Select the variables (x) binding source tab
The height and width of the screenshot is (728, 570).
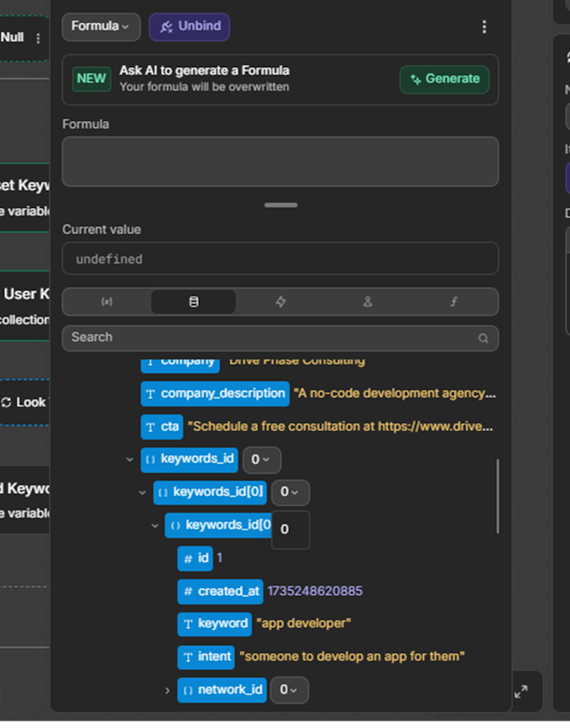tap(106, 302)
